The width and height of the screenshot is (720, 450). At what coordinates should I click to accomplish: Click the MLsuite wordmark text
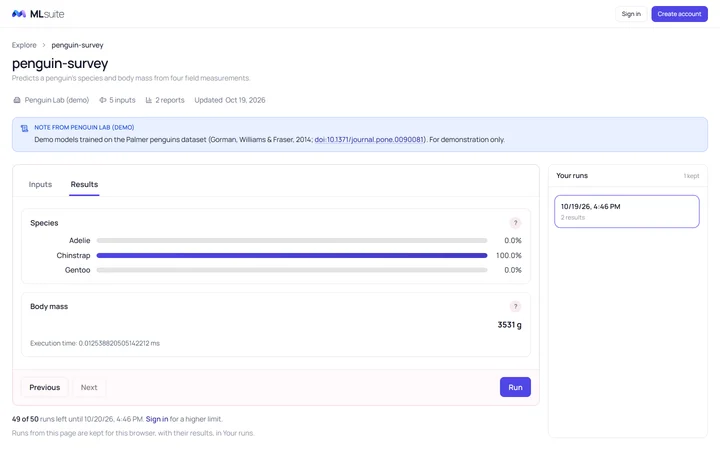tap(47, 14)
